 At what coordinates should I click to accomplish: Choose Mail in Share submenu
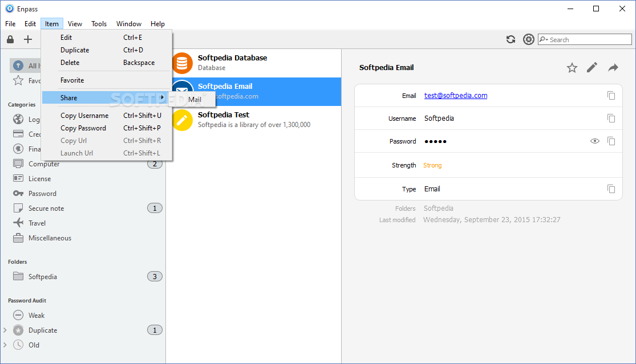point(195,100)
